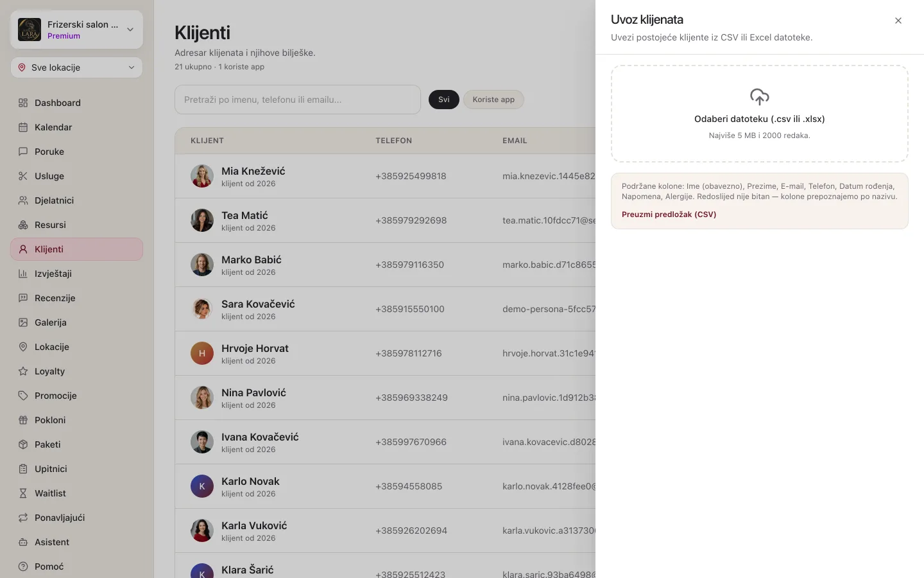Expand the Frizerski salon account switcher

click(x=77, y=30)
